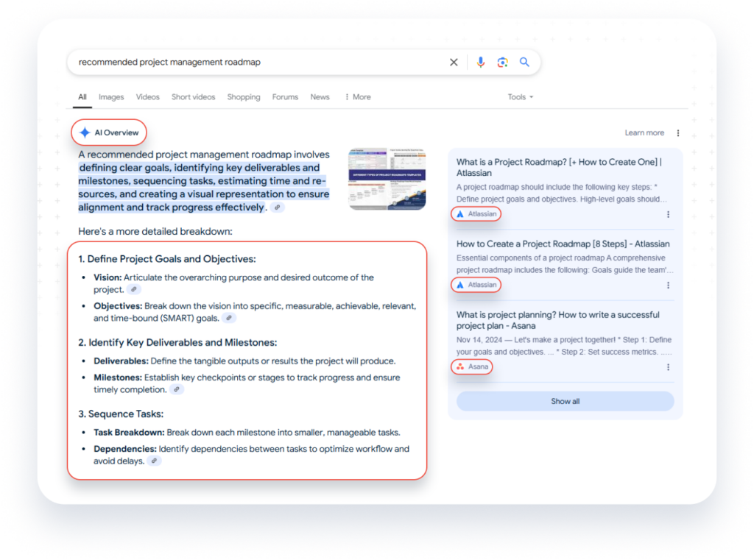The width and height of the screenshot is (754, 560).
Task: Click source link icon after Objectives bullet
Action: tap(230, 318)
